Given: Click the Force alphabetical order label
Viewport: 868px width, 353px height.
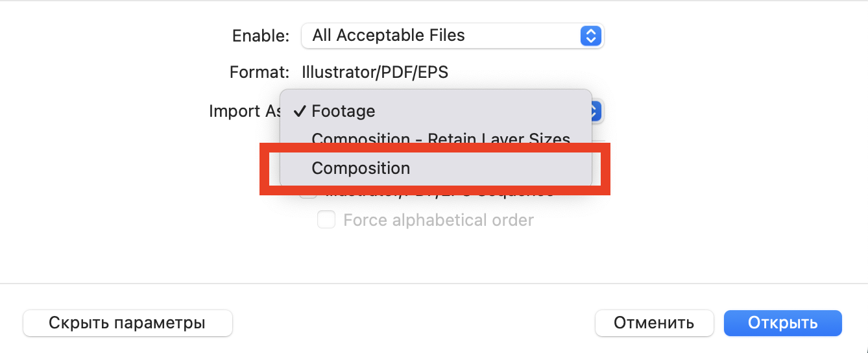Looking at the screenshot, I should pos(438,220).
